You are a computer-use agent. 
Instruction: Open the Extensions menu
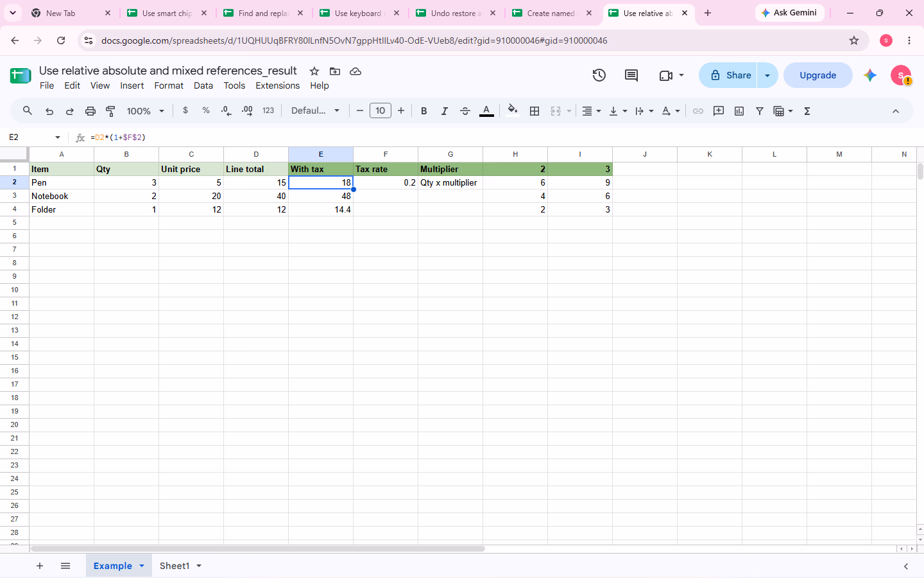[277, 85]
